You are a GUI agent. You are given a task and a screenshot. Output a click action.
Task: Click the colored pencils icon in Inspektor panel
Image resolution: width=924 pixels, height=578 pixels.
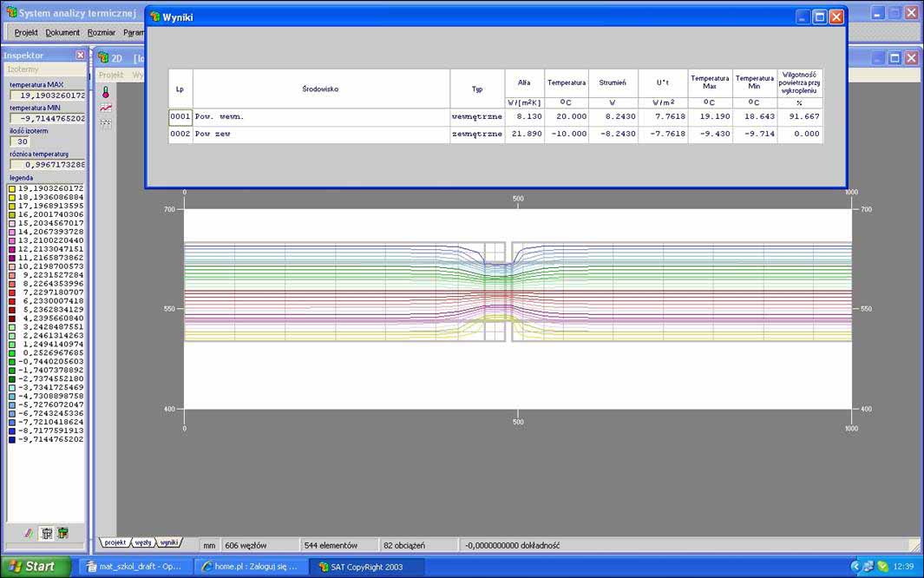click(29, 534)
